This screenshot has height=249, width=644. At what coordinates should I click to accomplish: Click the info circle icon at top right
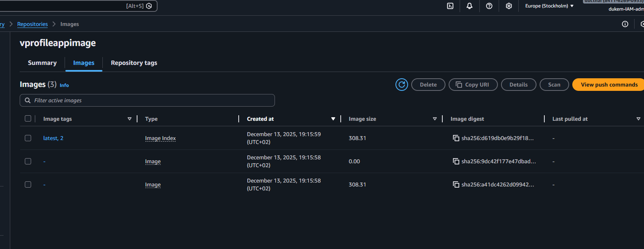coord(625,24)
